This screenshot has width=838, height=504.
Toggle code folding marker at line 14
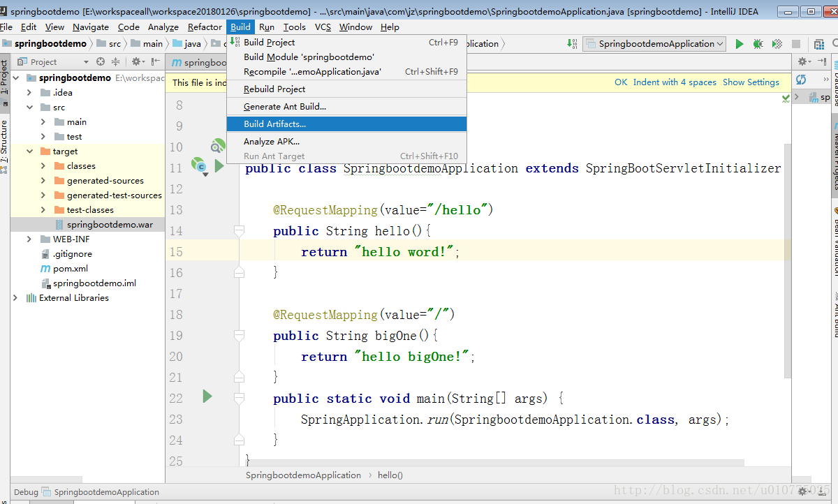coord(239,230)
